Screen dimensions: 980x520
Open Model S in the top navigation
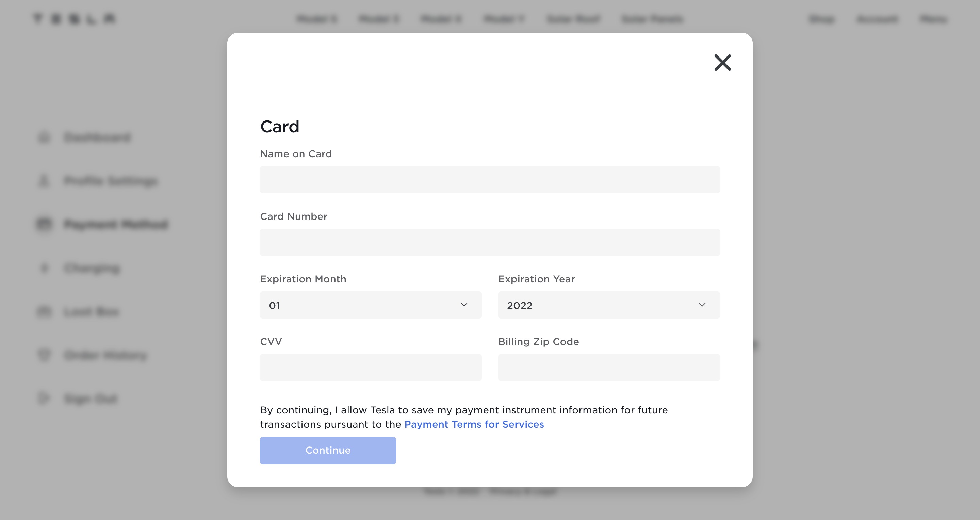pyautogui.click(x=316, y=19)
